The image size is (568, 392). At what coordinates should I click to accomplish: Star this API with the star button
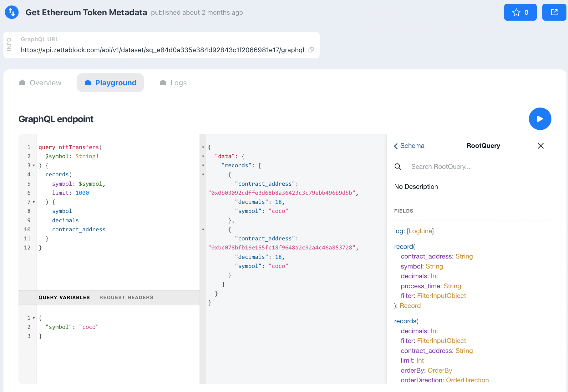pos(520,13)
